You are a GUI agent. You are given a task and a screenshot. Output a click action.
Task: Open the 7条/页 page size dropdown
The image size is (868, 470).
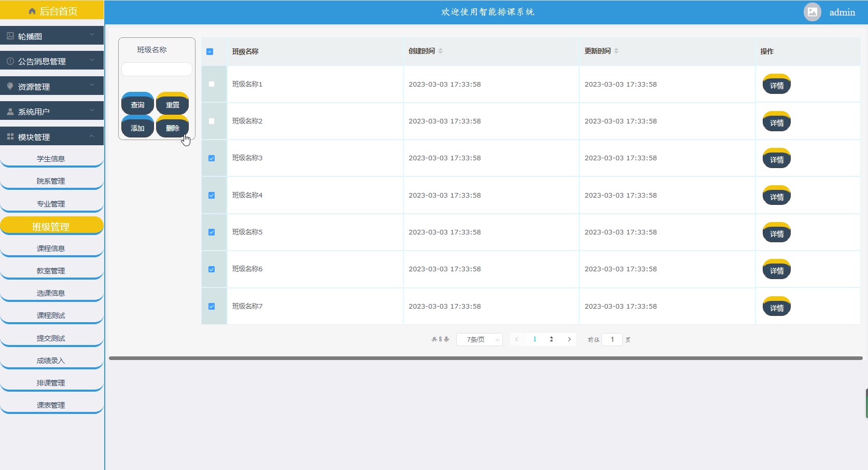point(480,339)
